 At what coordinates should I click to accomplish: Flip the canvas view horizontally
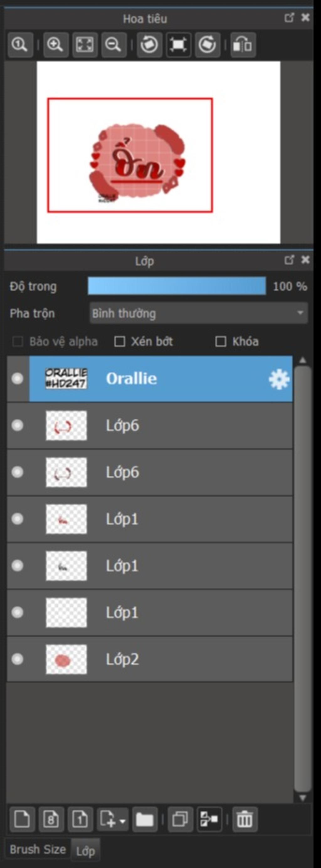point(243,44)
